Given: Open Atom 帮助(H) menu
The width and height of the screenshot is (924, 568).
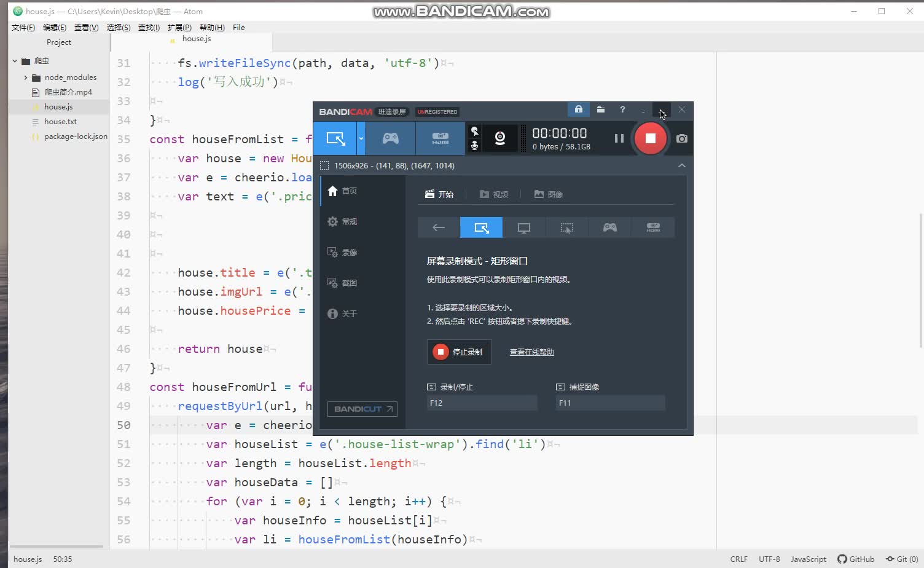Looking at the screenshot, I should tap(212, 28).
